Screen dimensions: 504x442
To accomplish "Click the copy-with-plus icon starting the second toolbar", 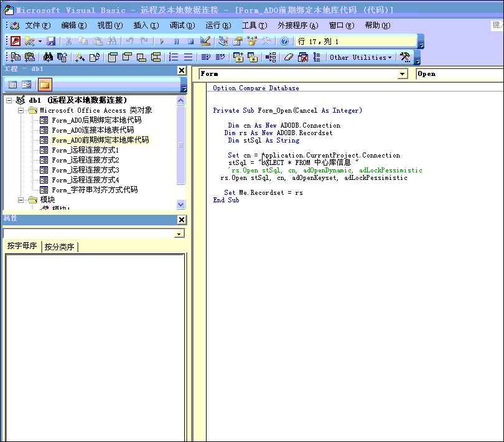I will click(16, 57).
